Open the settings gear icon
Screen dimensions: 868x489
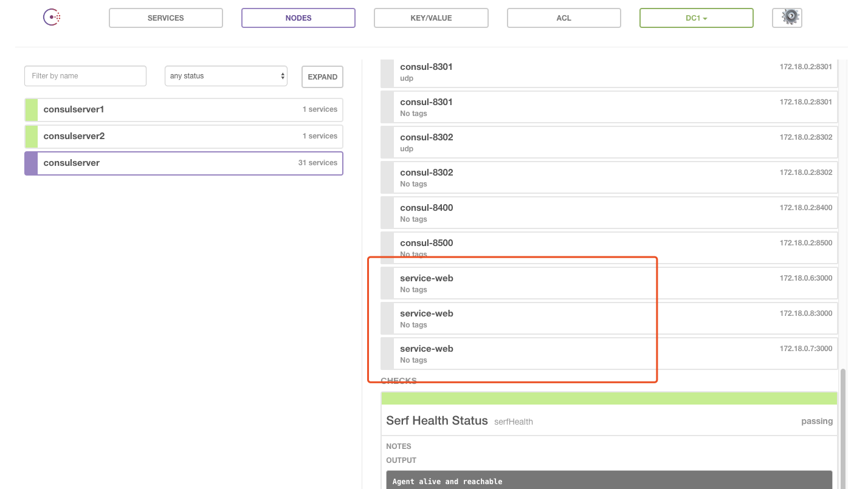[x=787, y=17]
